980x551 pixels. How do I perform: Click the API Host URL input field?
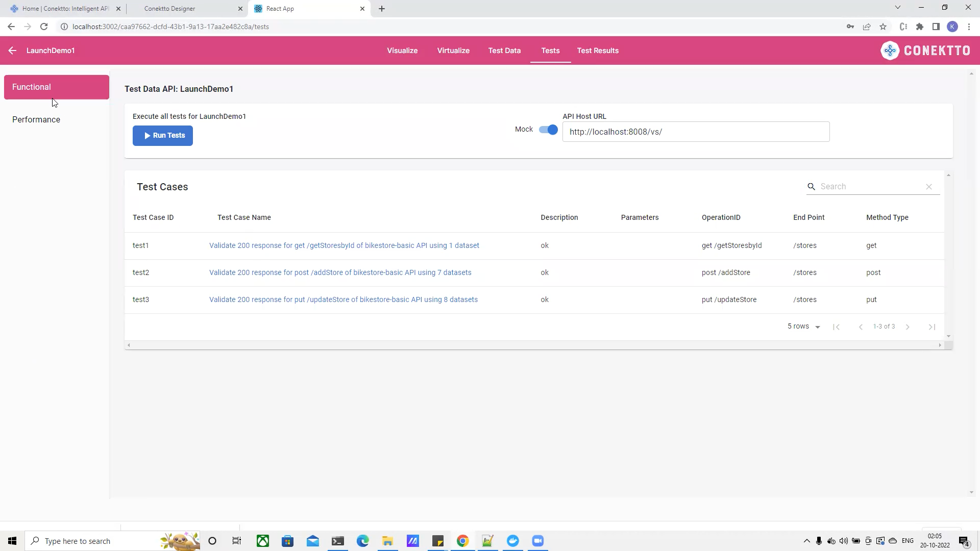tap(696, 132)
